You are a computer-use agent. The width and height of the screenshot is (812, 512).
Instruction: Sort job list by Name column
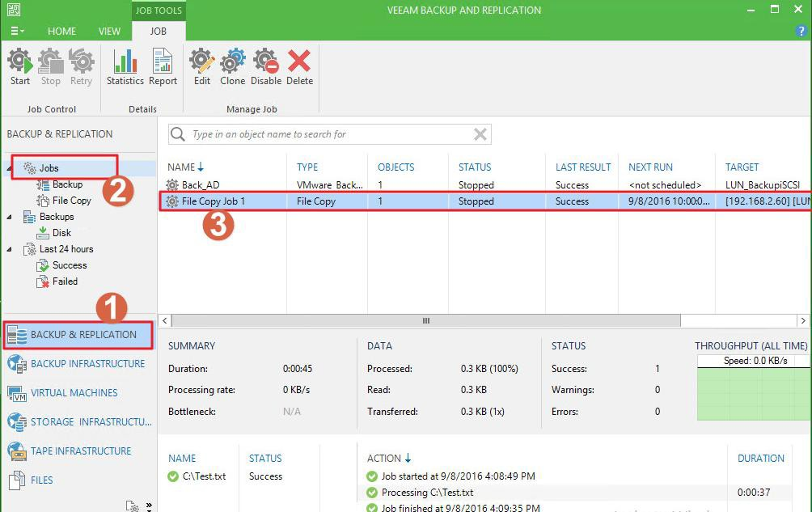pos(181,167)
